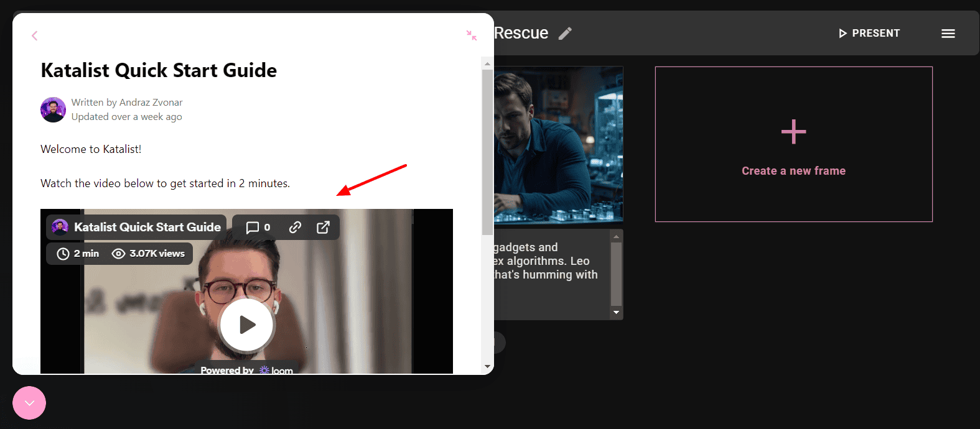
Task: Click the 'Watch the video below' sentence
Action: [x=166, y=183]
